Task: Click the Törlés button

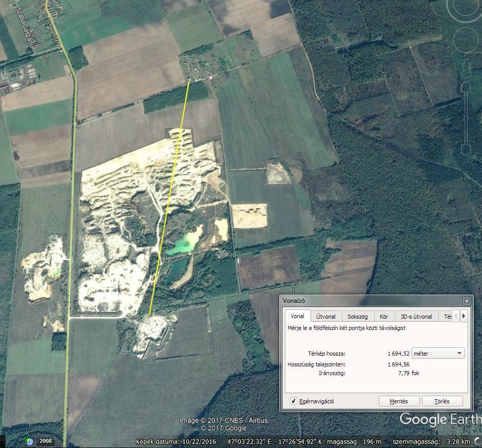Action: click(x=442, y=401)
